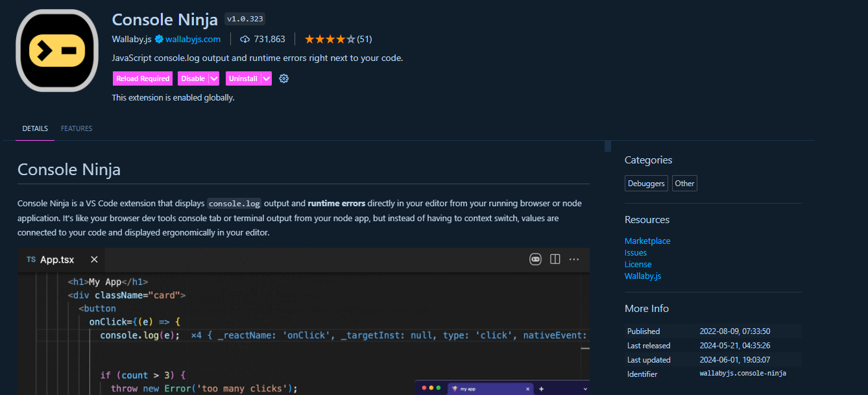Viewport: 868px width, 395px height.
Task: Click the split editor icon in the toolbar
Action: click(x=555, y=259)
